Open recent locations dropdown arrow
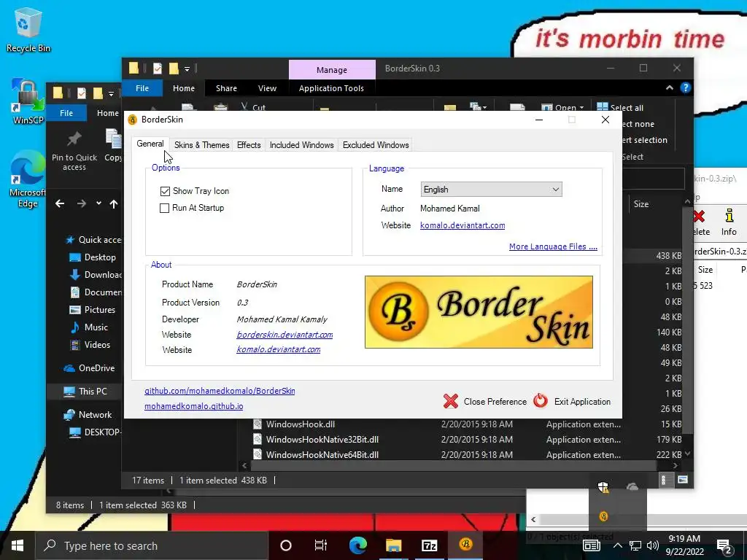The image size is (747, 560). (98, 203)
